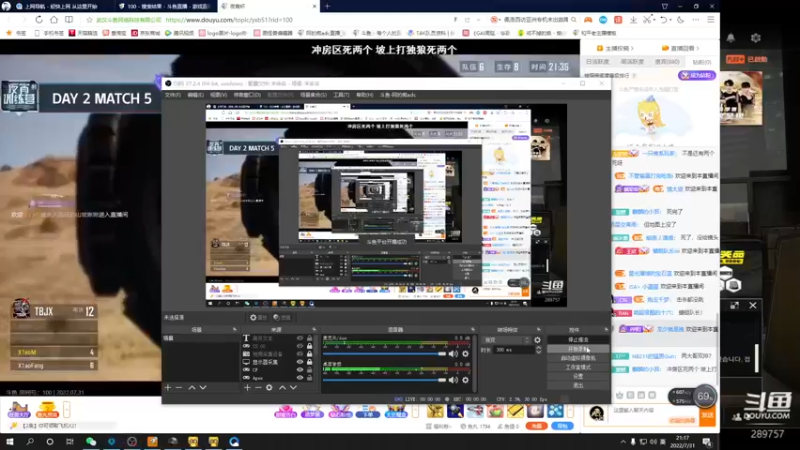
Task: Toggle lock on the Apex source
Action: coord(309,378)
